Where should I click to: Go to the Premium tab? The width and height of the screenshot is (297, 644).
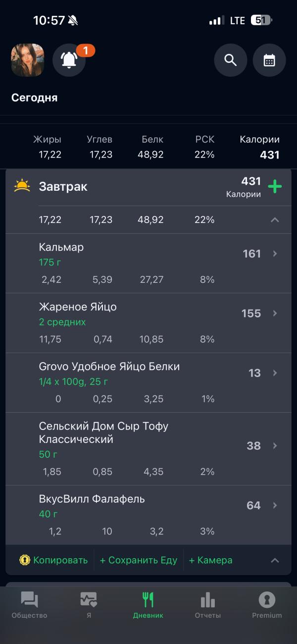click(x=267, y=605)
